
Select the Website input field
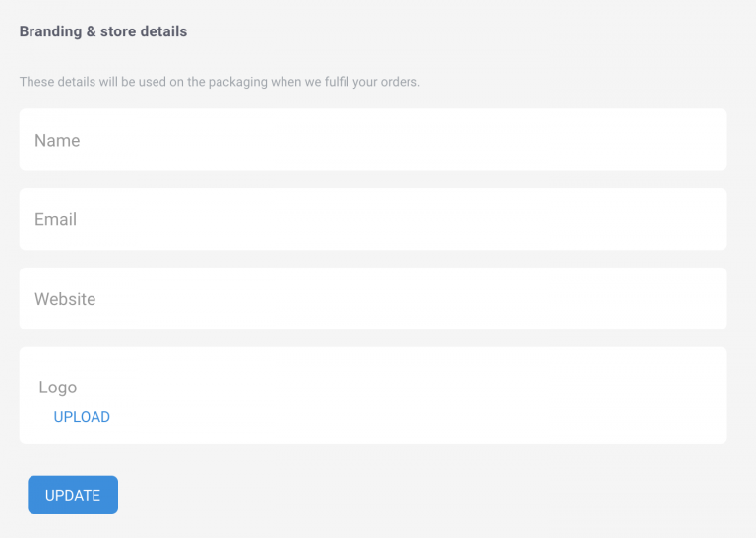pyautogui.click(x=373, y=299)
